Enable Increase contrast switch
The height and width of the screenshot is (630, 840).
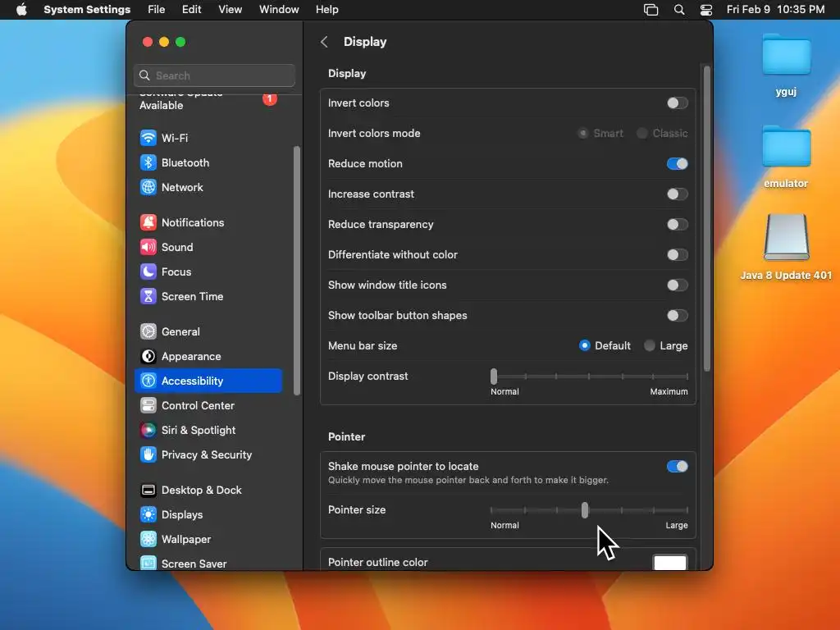[x=677, y=194]
